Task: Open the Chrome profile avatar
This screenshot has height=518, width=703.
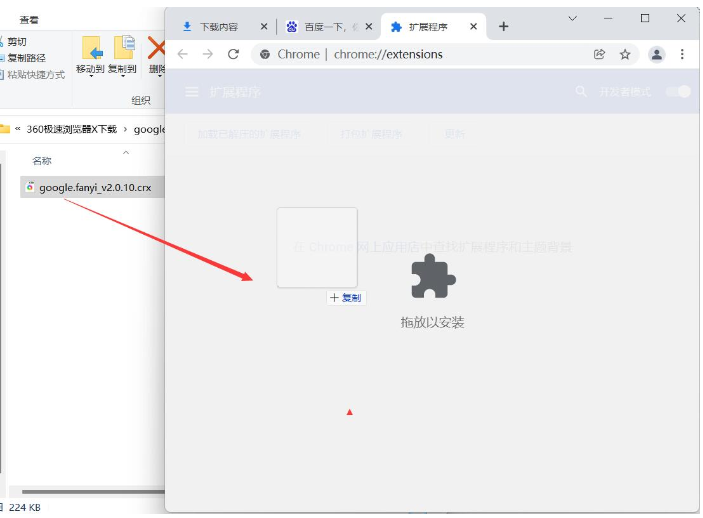Action: 656,54
